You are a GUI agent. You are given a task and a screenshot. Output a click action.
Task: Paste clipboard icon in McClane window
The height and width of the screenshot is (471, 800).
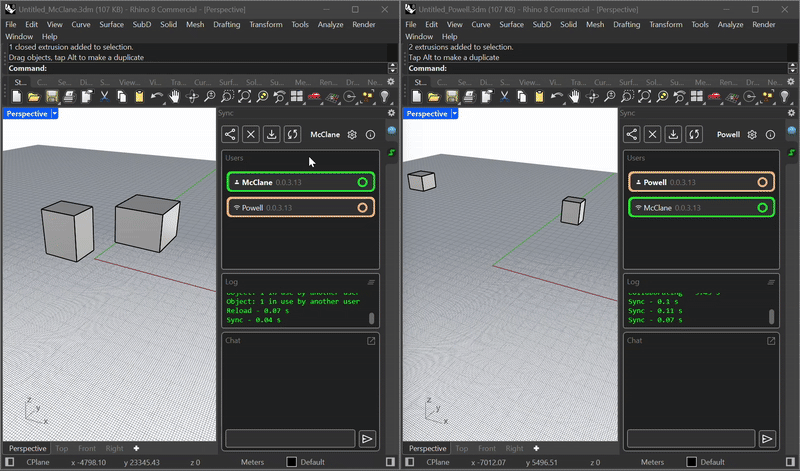point(139,96)
